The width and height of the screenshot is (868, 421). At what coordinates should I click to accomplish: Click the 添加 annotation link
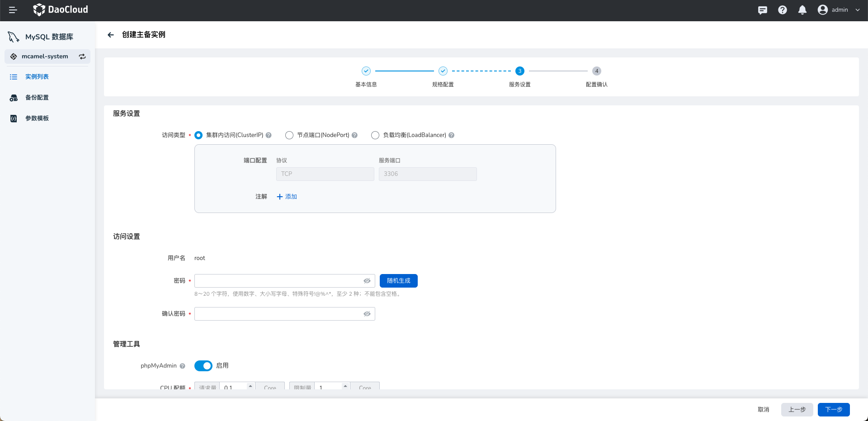click(287, 197)
